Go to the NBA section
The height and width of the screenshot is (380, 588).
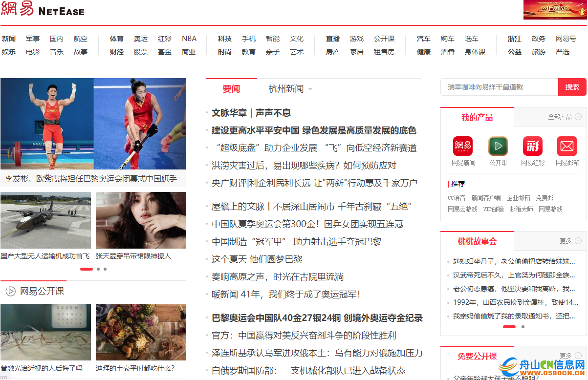click(189, 39)
